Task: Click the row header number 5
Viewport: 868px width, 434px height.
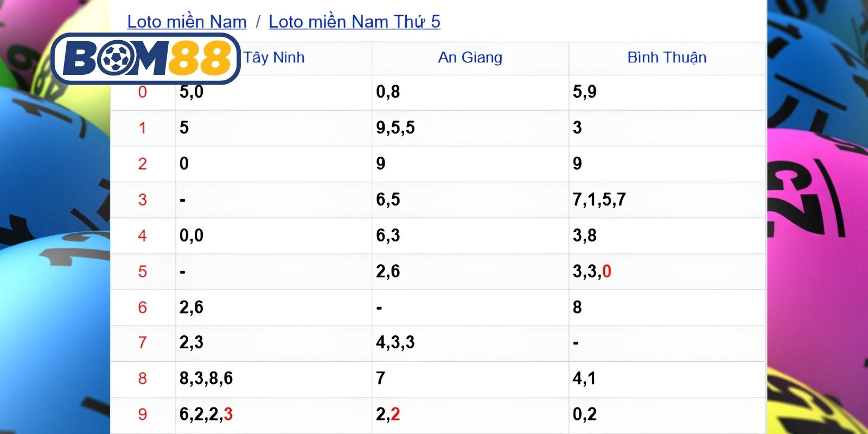Action: coord(143,271)
